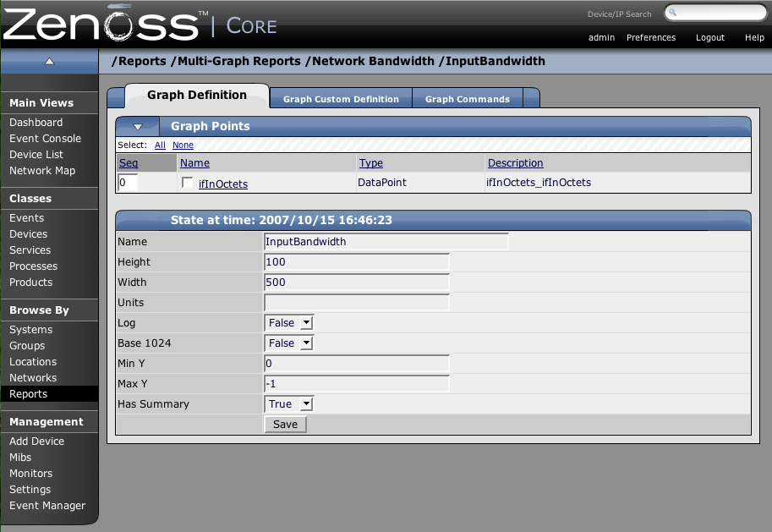The image size is (772, 532).
Task: Select None graph points link
Action: 183,145
